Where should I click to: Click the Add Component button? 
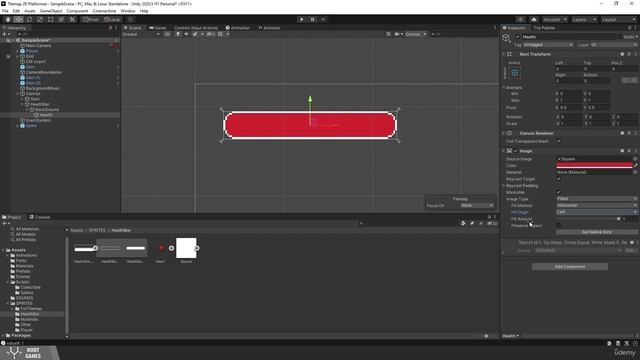[x=570, y=267]
